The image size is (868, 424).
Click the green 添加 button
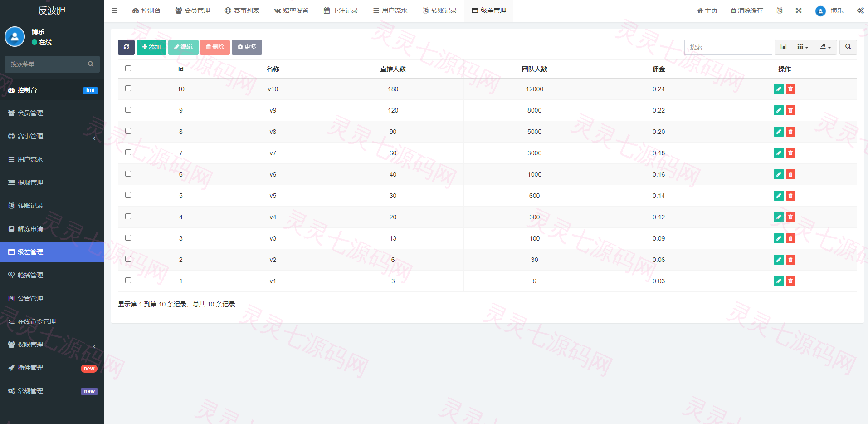(x=151, y=47)
